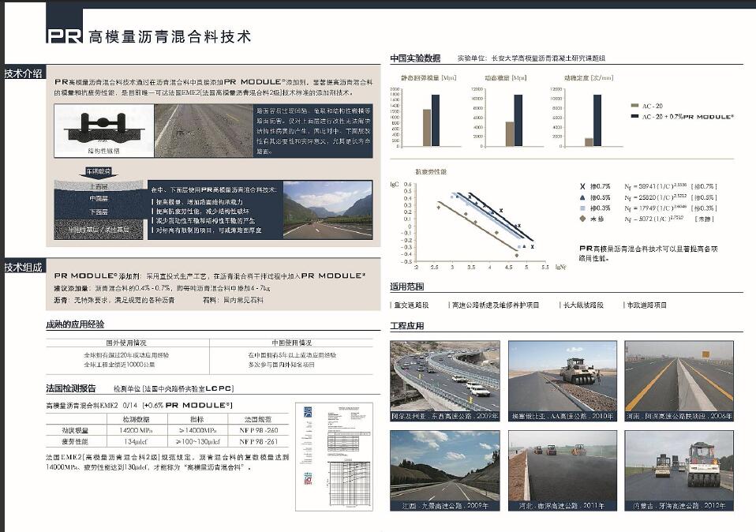Click the 车辆载荷 downward arrow label

tap(99, 172)
